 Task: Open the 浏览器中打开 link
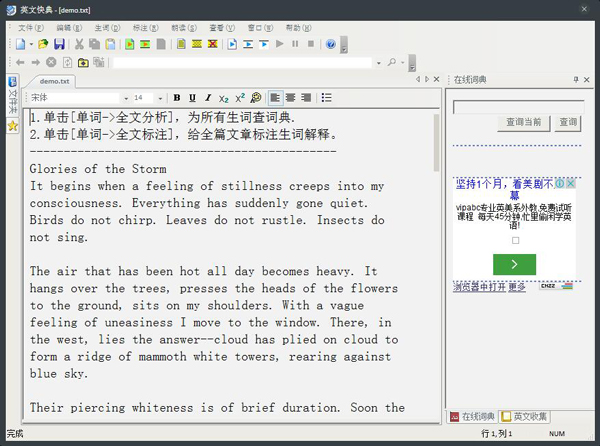(x=479, y=287)
